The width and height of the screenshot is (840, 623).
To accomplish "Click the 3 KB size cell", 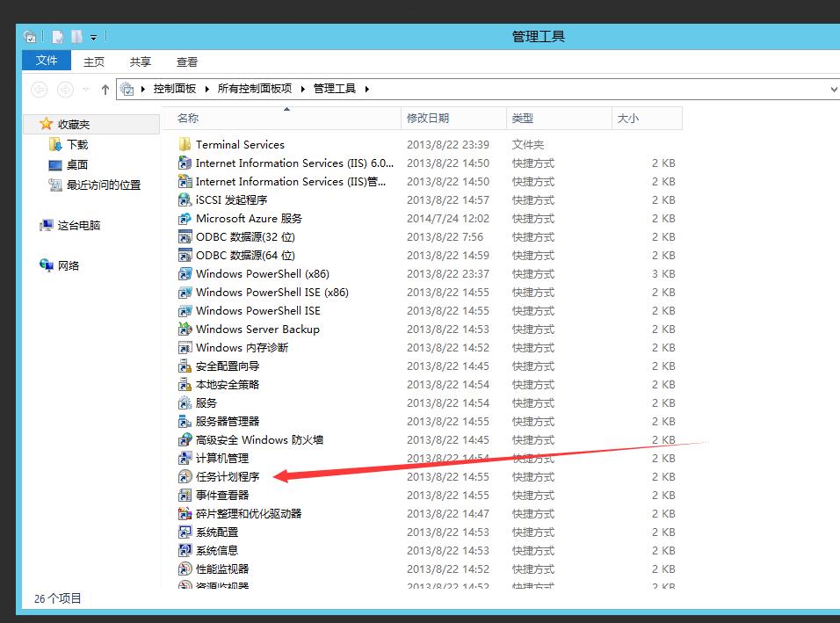I will (663, 274).
